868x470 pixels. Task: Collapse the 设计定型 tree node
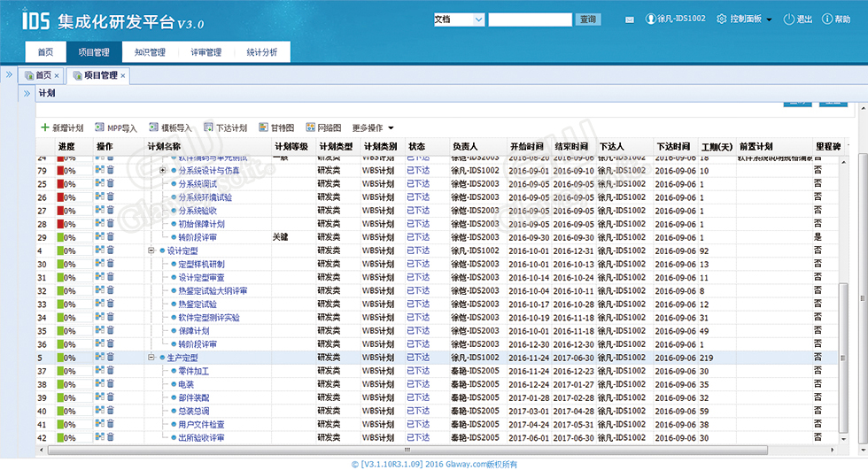(x=151, y=250)
